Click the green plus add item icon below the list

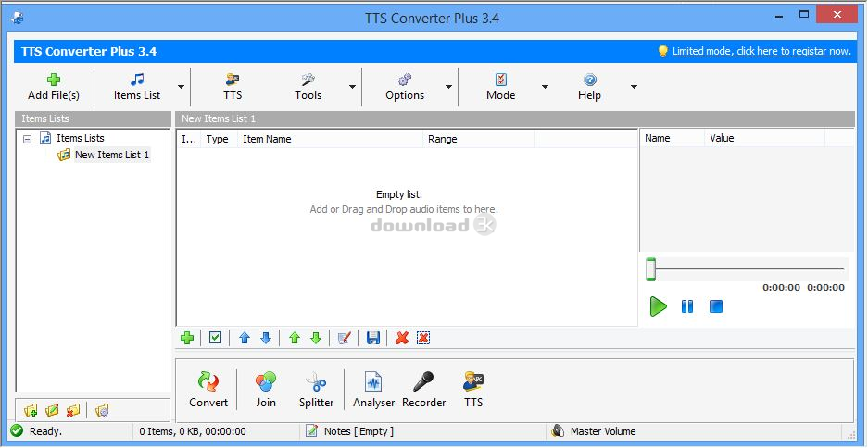tap(187, 338)
